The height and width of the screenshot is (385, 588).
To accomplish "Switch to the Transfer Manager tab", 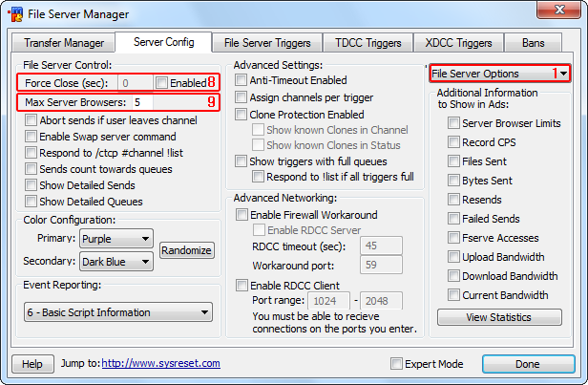I will tap(63, 43).
